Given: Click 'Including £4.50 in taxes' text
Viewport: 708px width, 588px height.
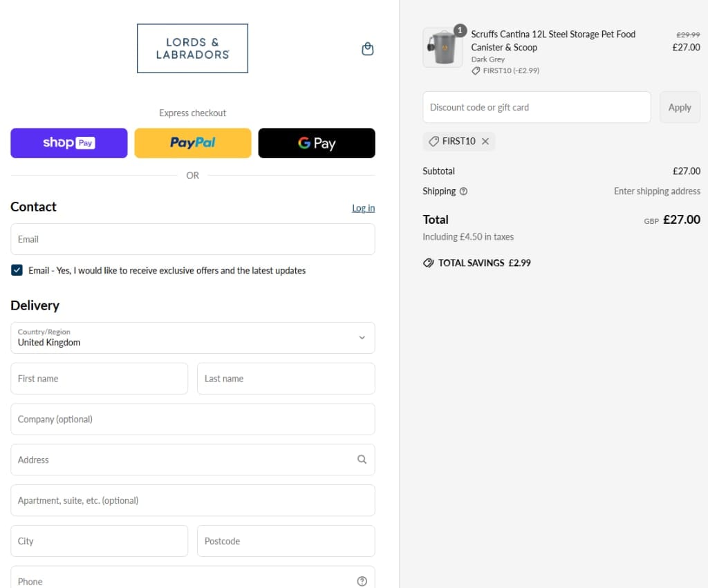Looking at the screenshot, I should click(468, 237).
